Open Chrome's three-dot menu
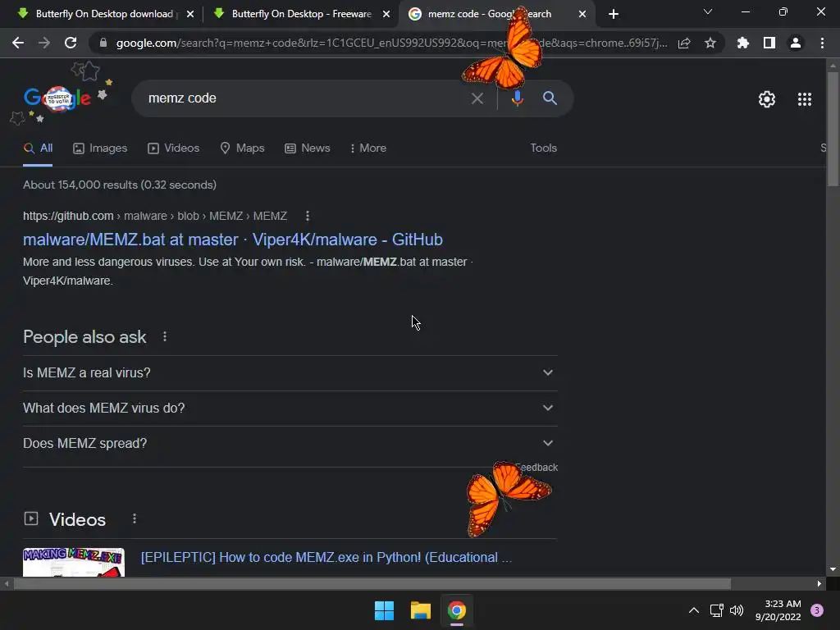The image size is (840, 630). click(822, 43)
